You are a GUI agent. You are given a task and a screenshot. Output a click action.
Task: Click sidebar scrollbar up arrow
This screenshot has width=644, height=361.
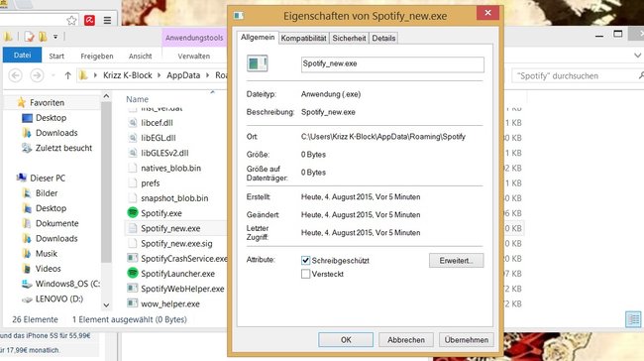[106, 96]
